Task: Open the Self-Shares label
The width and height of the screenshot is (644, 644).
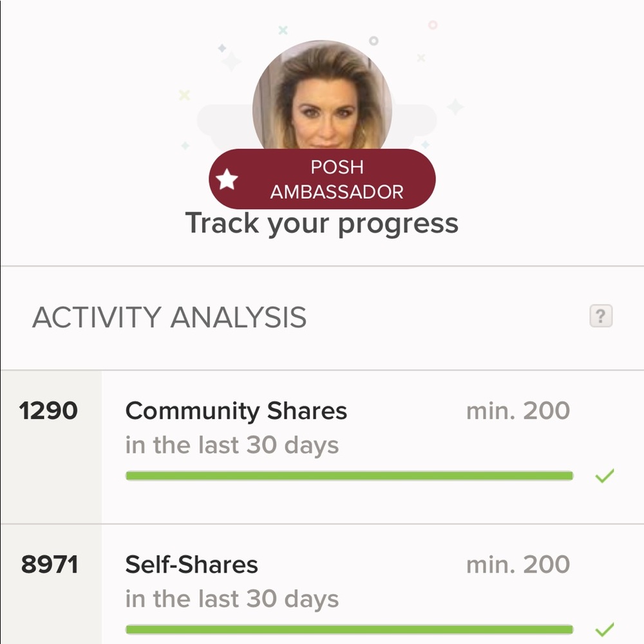Action: 191,565
